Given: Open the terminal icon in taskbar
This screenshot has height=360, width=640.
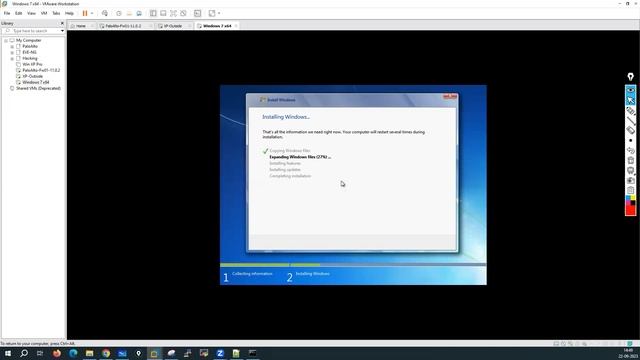Looking at the screenshot, I should pyautogui.click(x=253, y=353).
